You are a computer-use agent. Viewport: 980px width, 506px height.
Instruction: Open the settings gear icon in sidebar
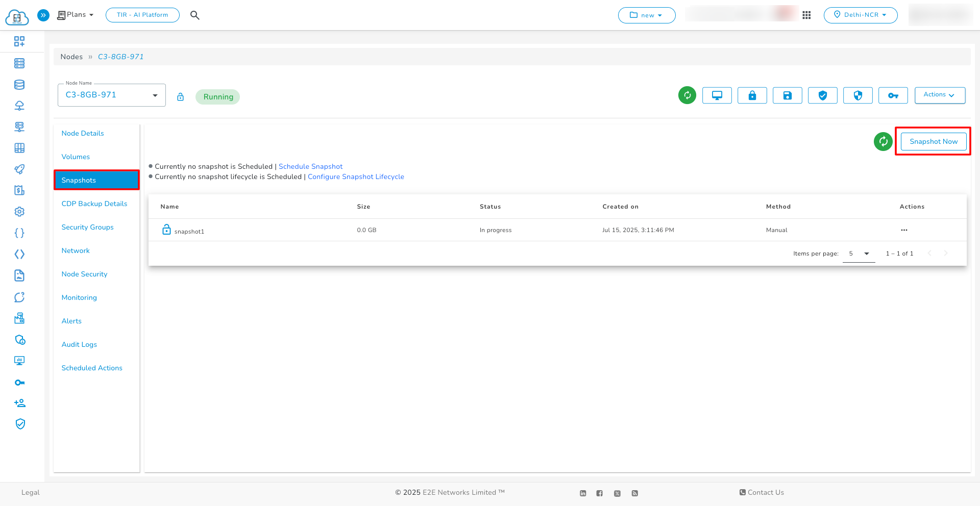[x=19, y=211]
